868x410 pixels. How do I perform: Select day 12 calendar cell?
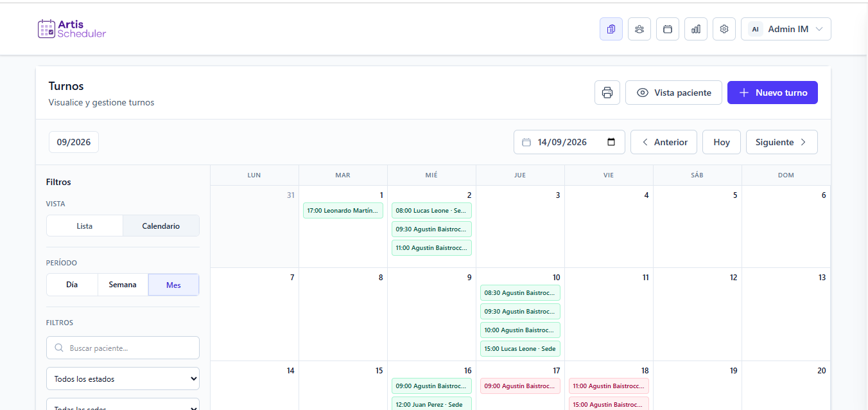(698, 314)
